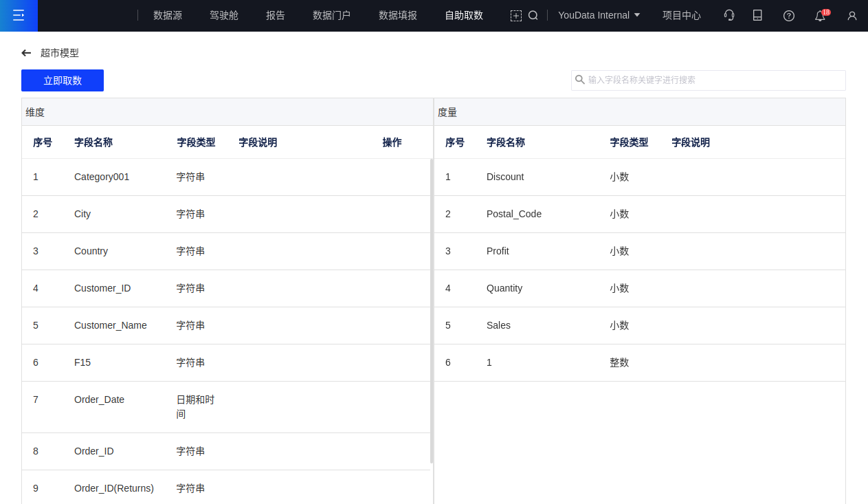Image resolution: width=868 pixels, height=504 pixels.
Task: Click the dimension table vertical scrollbar
Action: (x=432, y=309)
